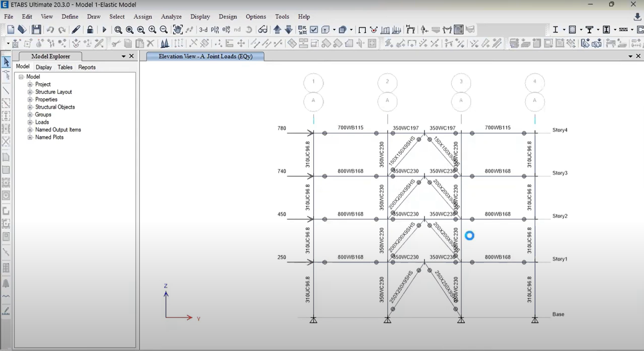Click the Story4 level label

[x=560, y=130]
